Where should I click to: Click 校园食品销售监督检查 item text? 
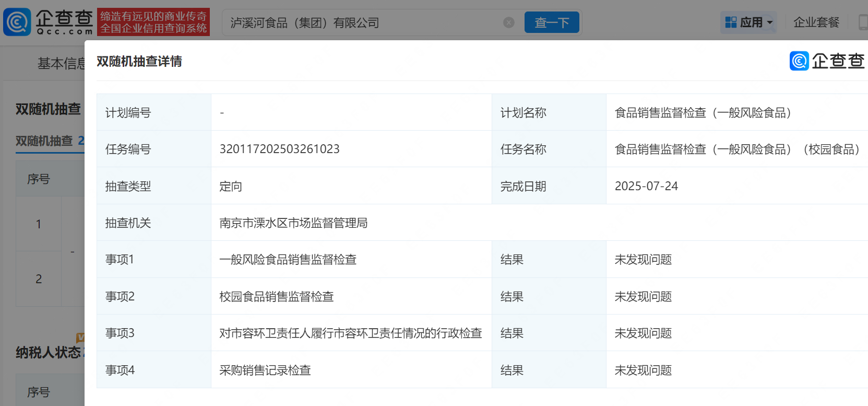click(x=277, y=297)
